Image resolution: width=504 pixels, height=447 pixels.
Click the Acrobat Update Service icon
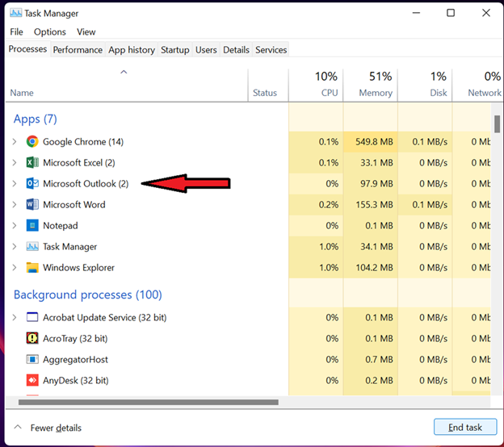tap(32, 317)
